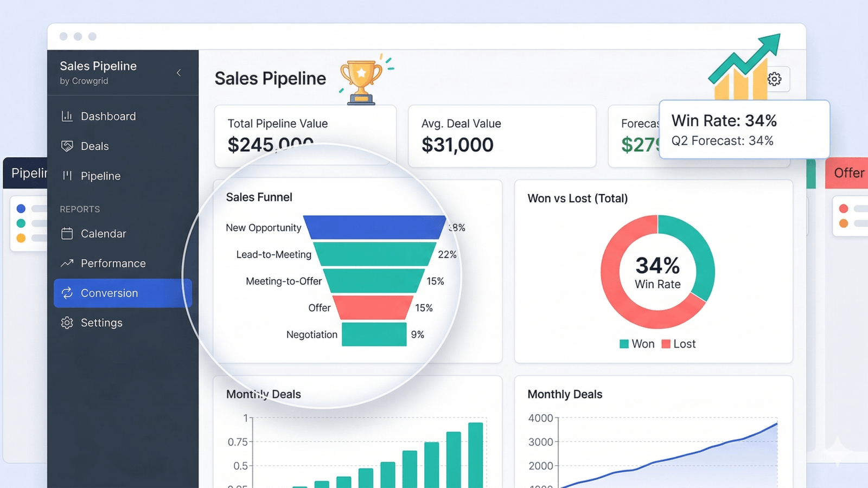Click the Won vs Lost (Total) heading
Viewport: 868px width, 488px height.
point(578,198)
